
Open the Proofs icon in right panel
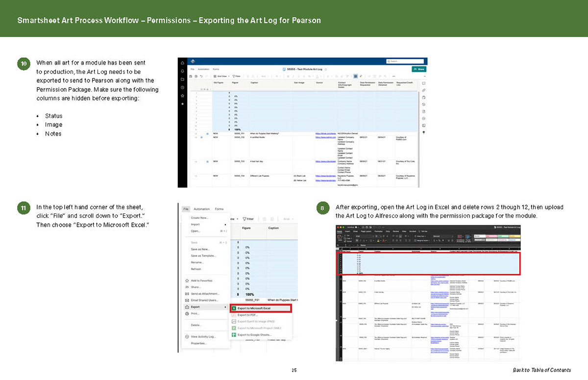pos(423,97)
